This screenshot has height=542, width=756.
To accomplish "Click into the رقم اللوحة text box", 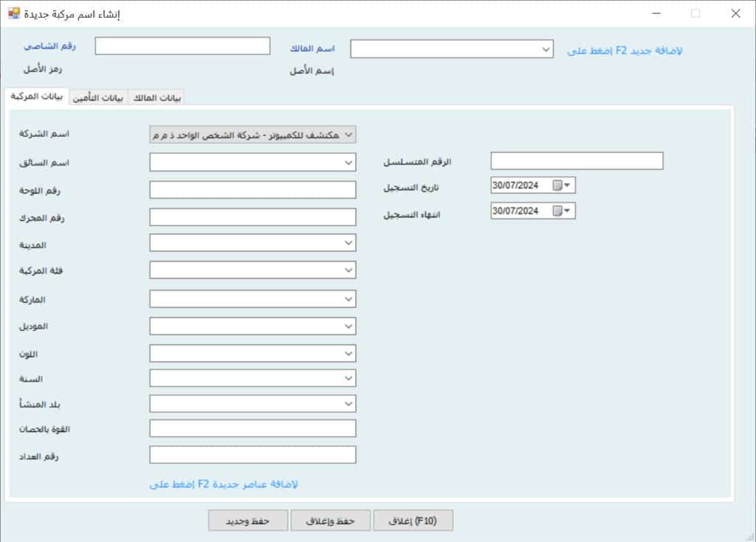I will point(252,190).
